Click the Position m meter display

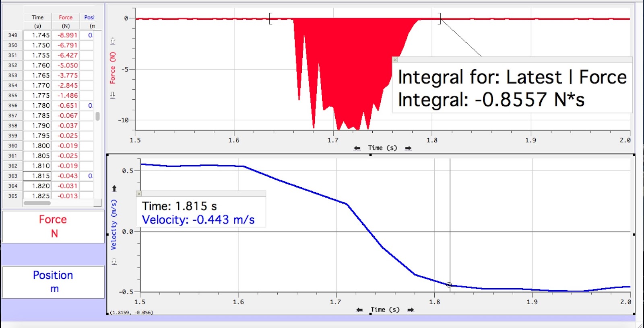[53, 282]
